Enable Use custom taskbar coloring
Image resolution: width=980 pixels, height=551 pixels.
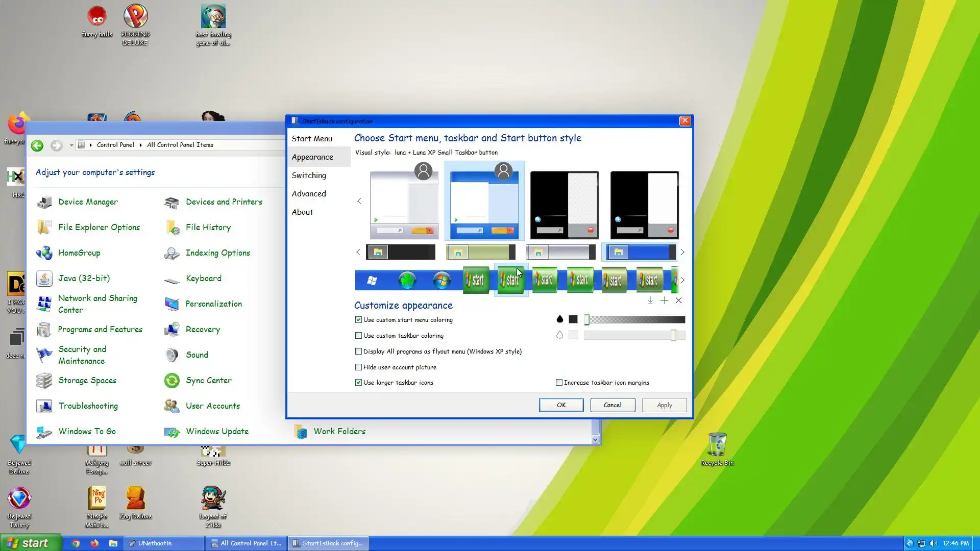[x=359, y=336]
